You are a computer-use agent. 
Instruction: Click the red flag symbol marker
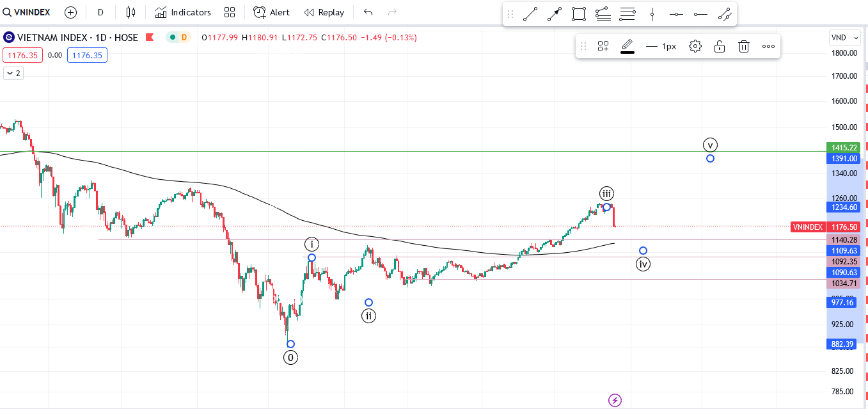pos(150,38)
